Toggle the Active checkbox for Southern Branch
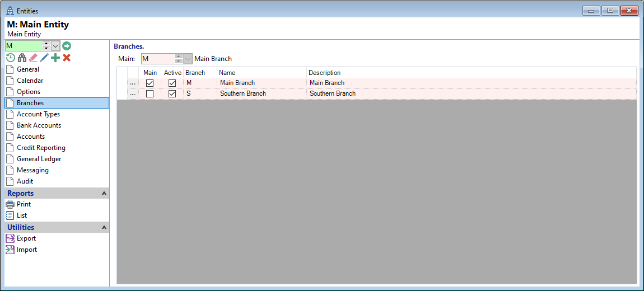This screenshot has width=644, height=291. pyautogui.click(x=172, y=94)
